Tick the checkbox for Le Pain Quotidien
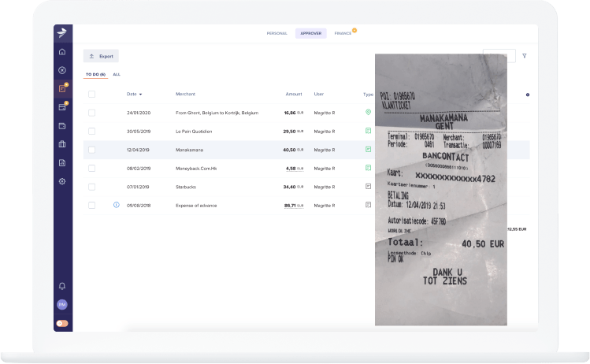The image size is (590, 364). click(92, 132)
